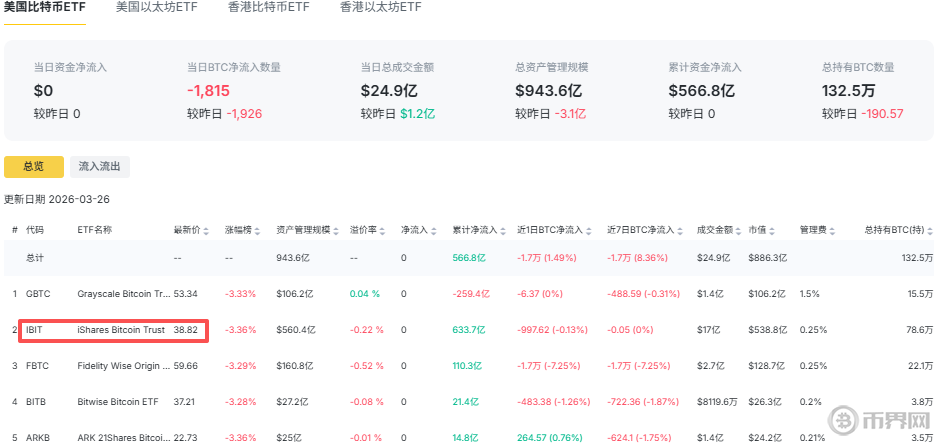Click the 当日BTC净流入数量 value -1,815

tap(208, 91)
